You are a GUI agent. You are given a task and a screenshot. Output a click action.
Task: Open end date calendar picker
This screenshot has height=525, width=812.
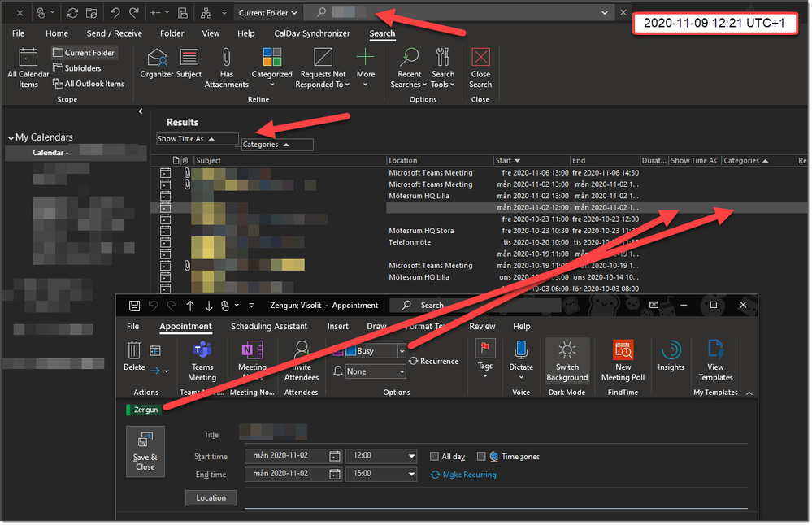[x=335, y=475]
